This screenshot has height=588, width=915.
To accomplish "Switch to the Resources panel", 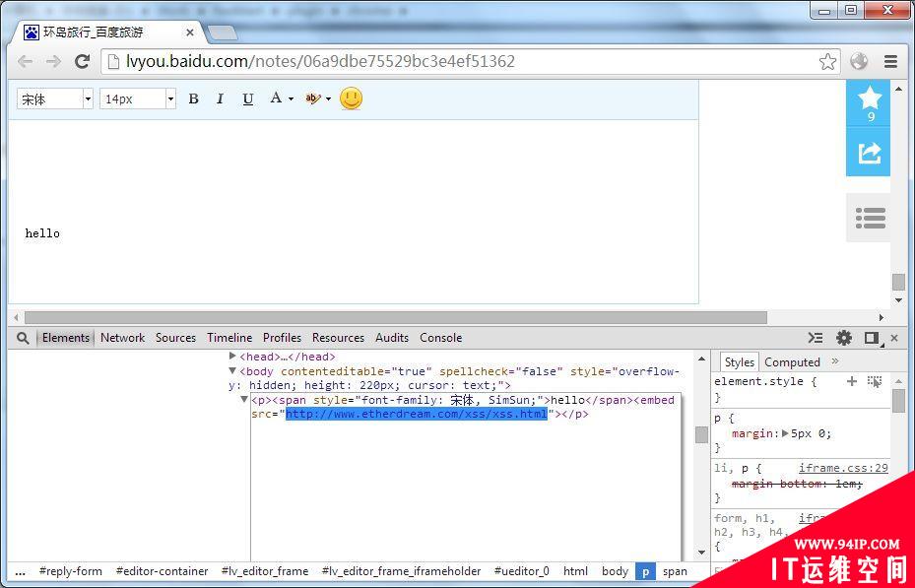I will [338, 338].
